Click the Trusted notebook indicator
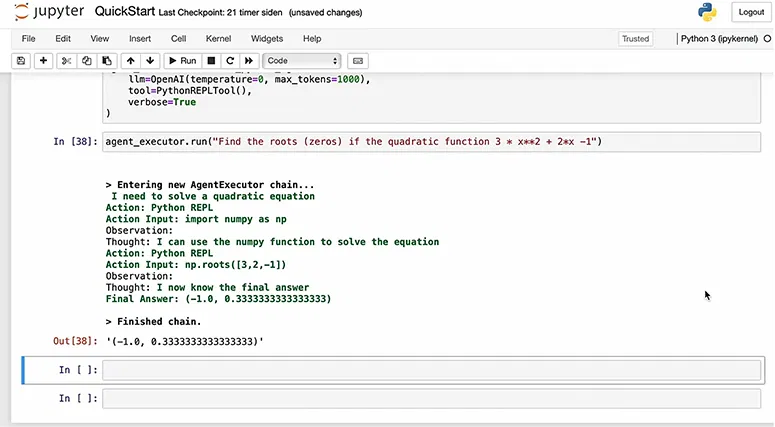The width and height of the screenshot is (775, 427). [635, 39]
